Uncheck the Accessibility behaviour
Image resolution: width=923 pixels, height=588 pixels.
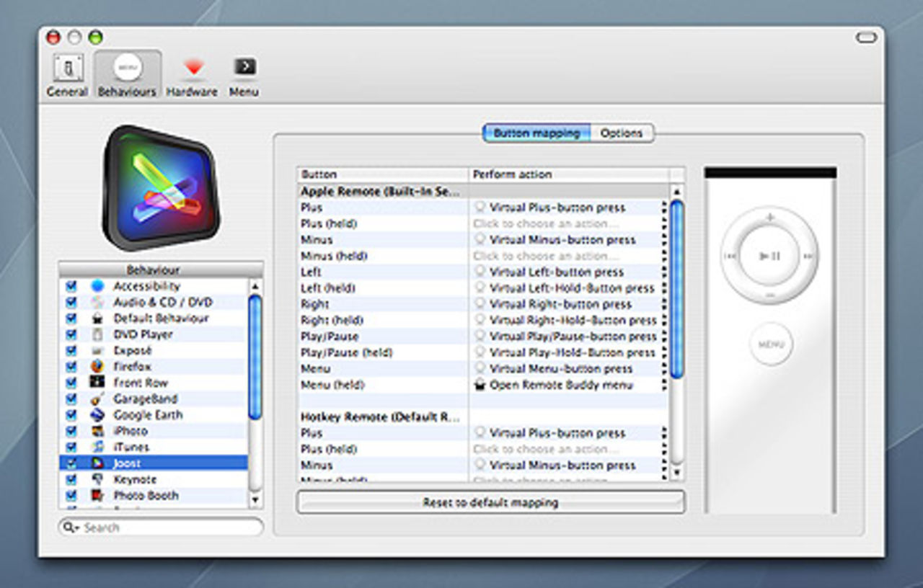70,285
